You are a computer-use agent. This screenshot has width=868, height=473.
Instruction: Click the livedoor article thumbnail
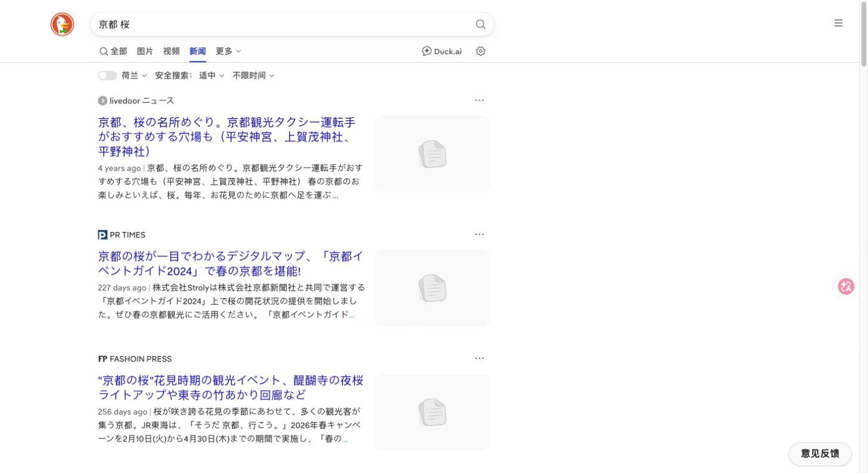click(433, 154)
